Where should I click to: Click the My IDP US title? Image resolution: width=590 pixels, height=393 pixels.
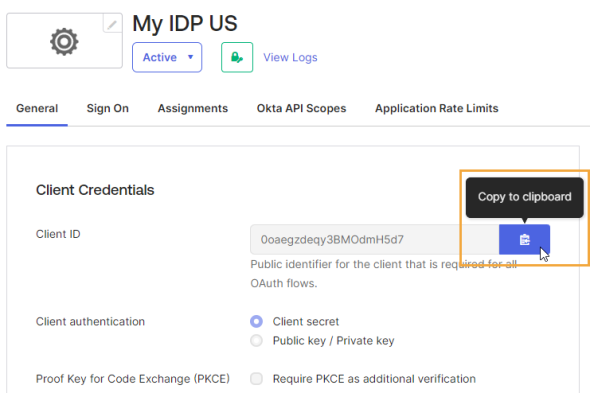(185, 23)
